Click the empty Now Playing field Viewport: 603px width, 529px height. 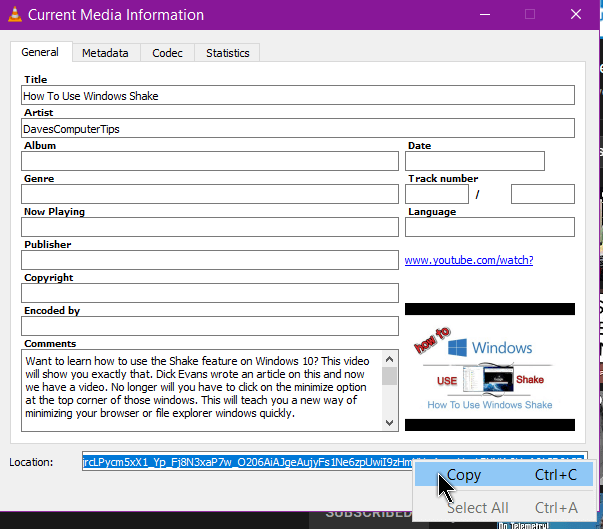[210, 227]
